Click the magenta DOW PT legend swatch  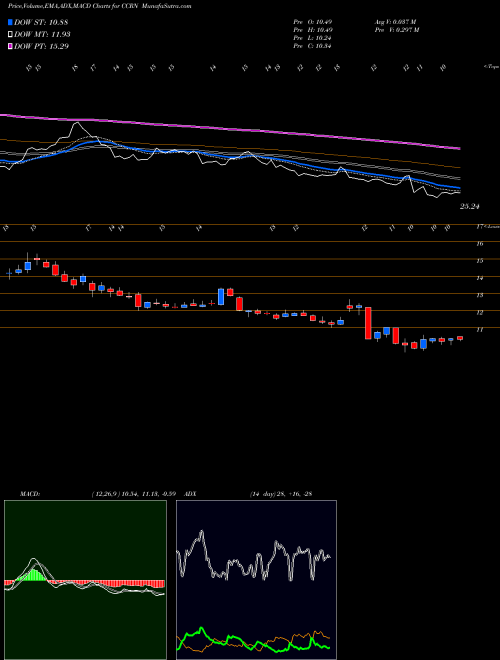point(10,46)
